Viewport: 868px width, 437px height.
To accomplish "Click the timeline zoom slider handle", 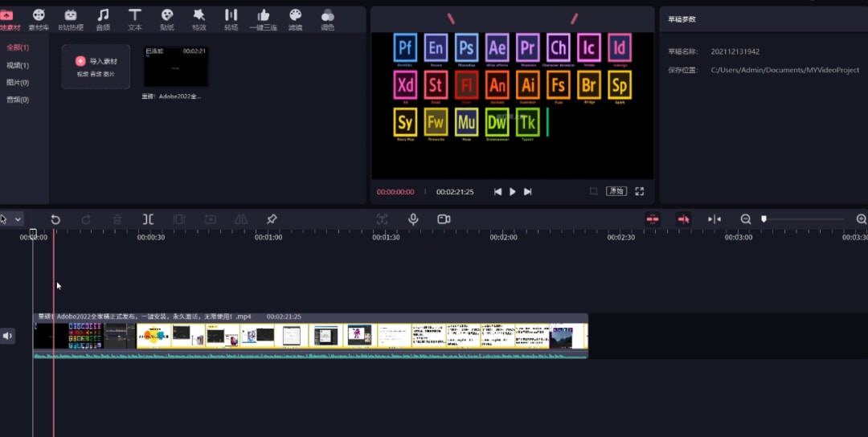I will pyautogui.click(x=764, y=219).
